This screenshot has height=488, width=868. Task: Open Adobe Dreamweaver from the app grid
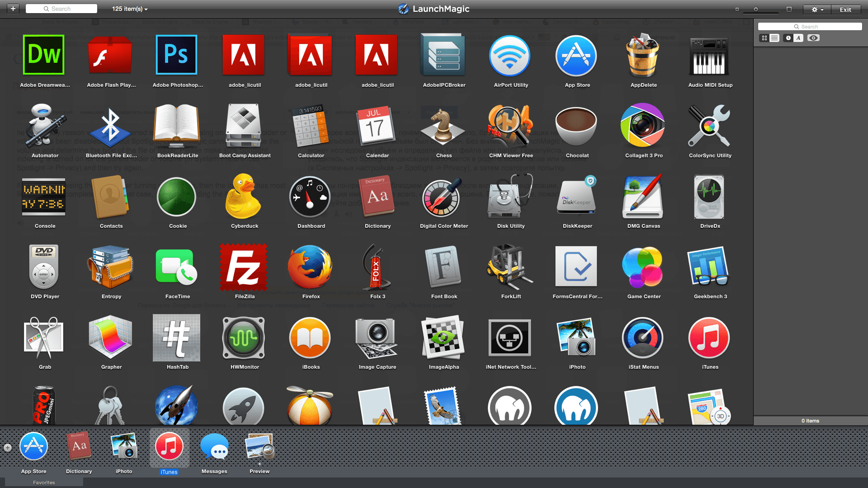[x=44, y=55]
